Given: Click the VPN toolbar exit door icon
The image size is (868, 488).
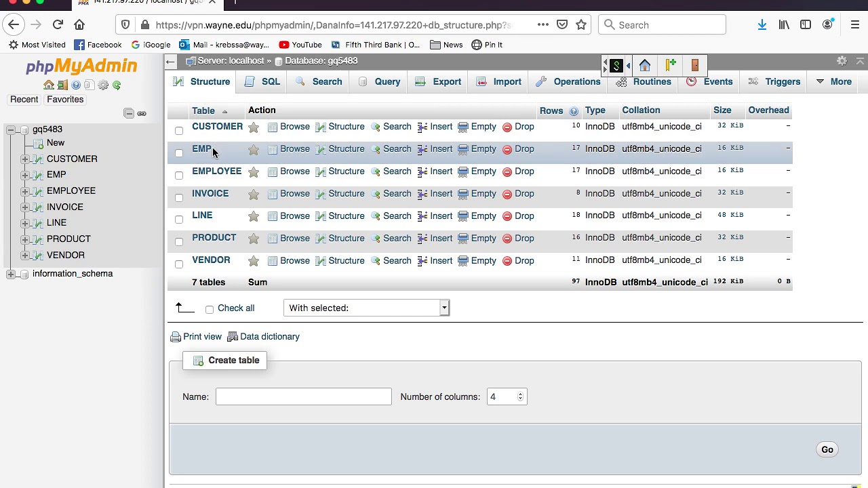Looking at the screenshot, I should (695, 65).
